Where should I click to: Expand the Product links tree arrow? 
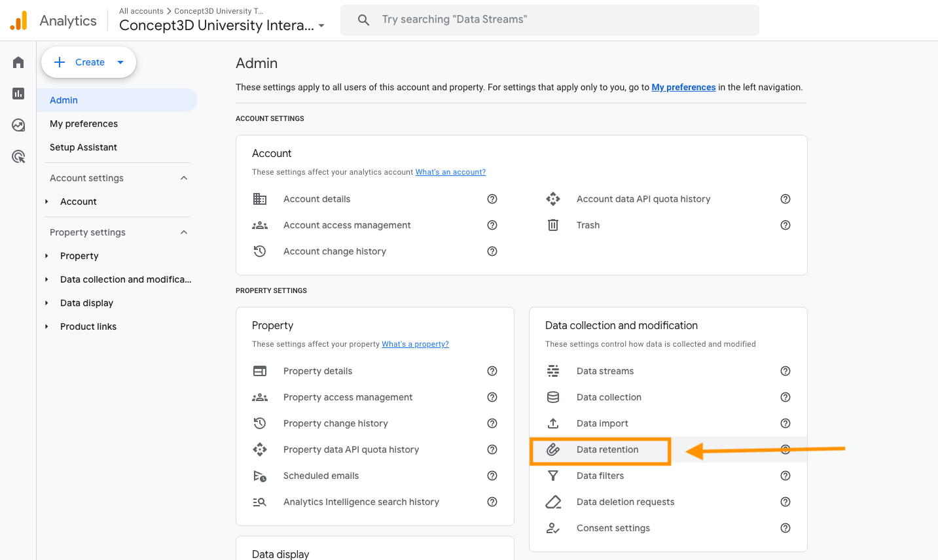coord(46,326)
